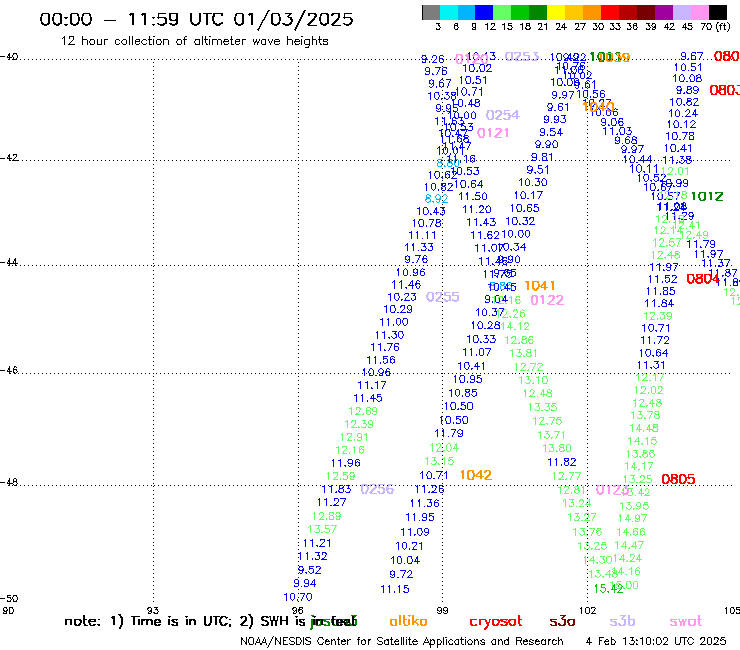Select the pink 'swot' satellite label
The image size is (740, 650).
(x=685, y=621)
